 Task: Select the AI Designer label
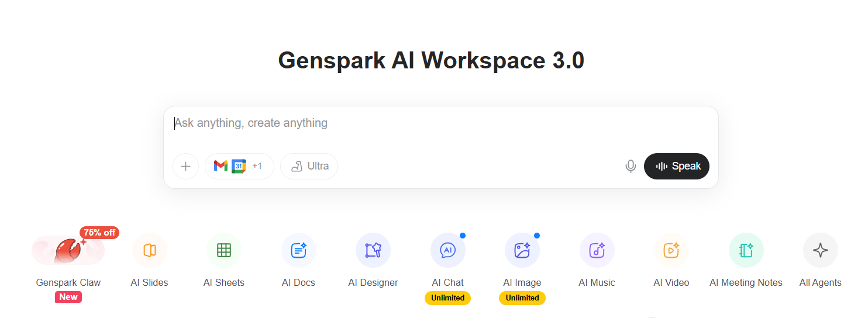click(373, 283)
